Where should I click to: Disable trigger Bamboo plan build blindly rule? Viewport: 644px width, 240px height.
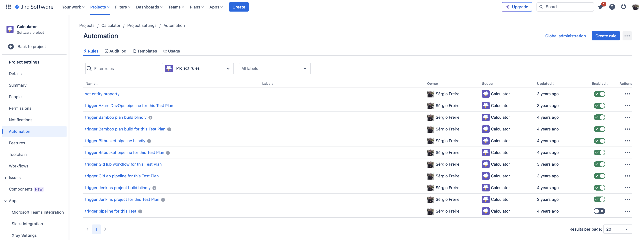599,117
